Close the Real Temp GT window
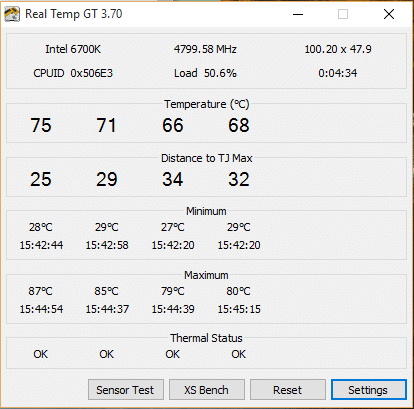414x409 pixels. point(389,14)
